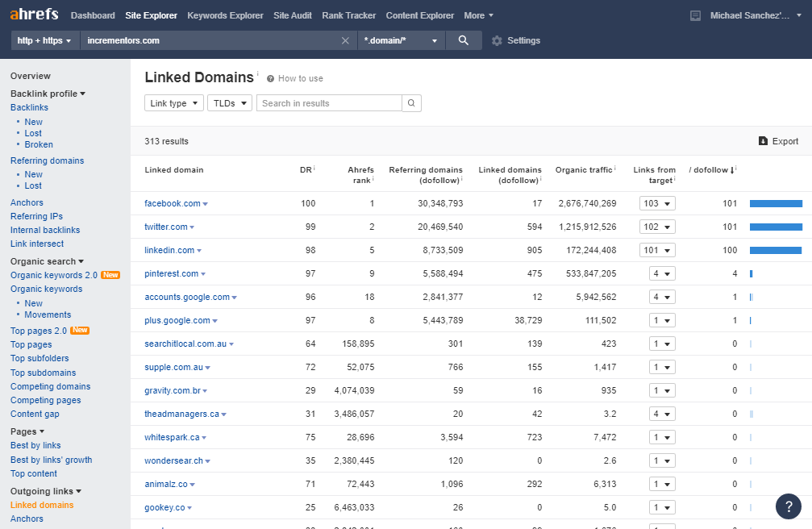Open Rank Tracker

point(349,15)
